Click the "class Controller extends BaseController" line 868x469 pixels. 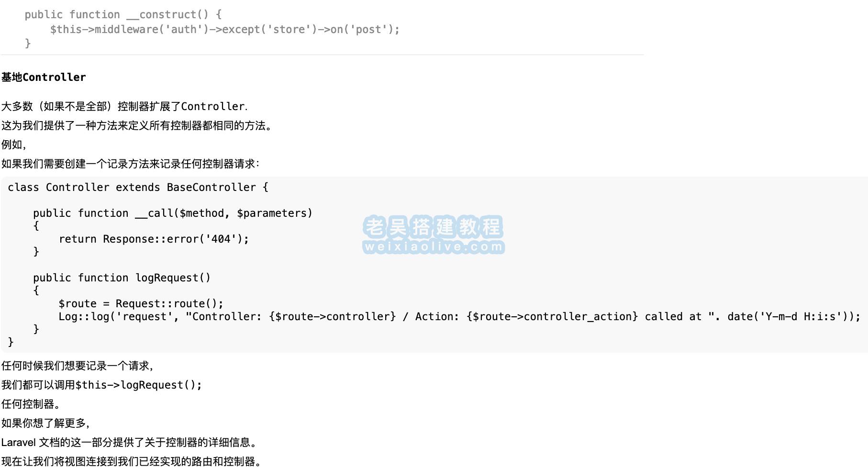[138, 188]
